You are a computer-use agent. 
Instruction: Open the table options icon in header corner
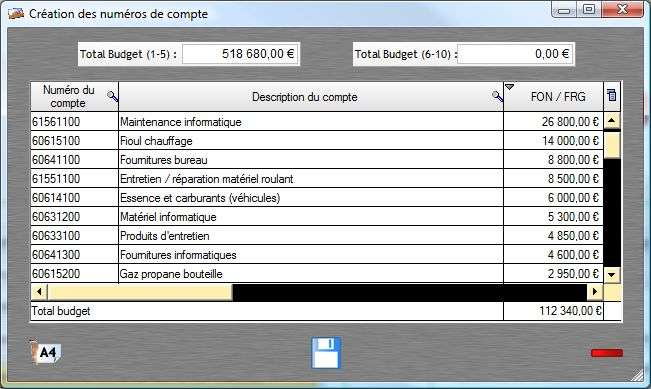tap(612, 95)
